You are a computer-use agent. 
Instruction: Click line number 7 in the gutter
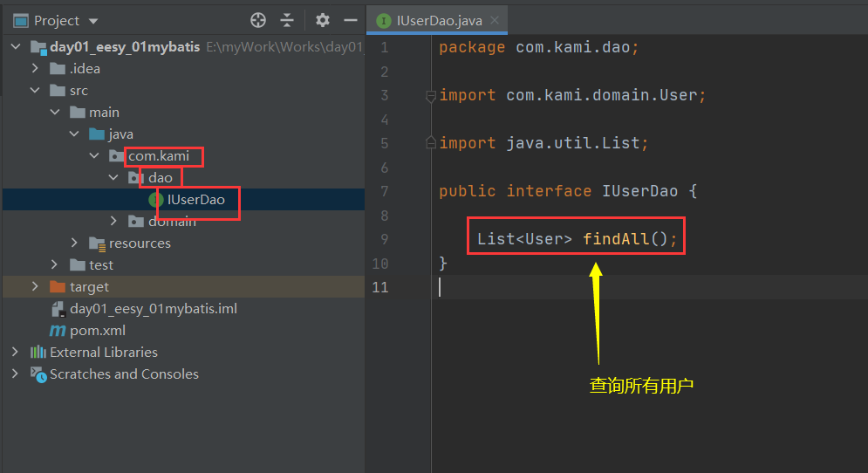click(384, 192)
